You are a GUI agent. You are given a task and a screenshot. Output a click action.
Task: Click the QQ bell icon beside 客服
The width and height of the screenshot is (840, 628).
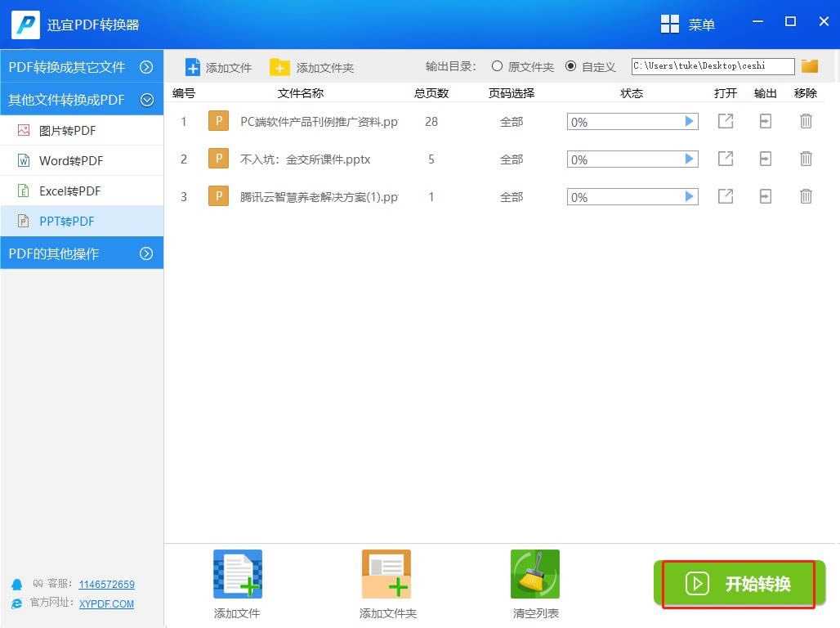click(17, 585)
